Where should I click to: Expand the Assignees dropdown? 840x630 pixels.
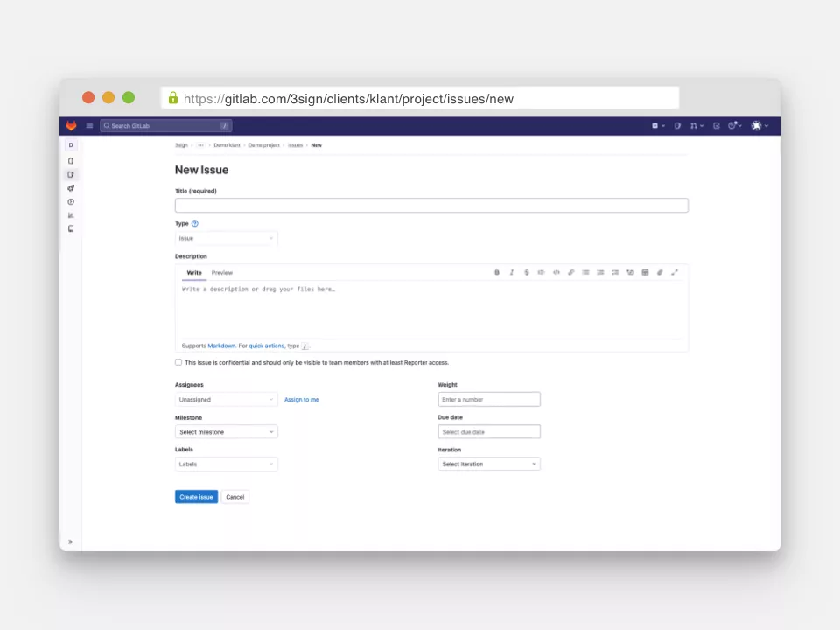click(226, 400)
